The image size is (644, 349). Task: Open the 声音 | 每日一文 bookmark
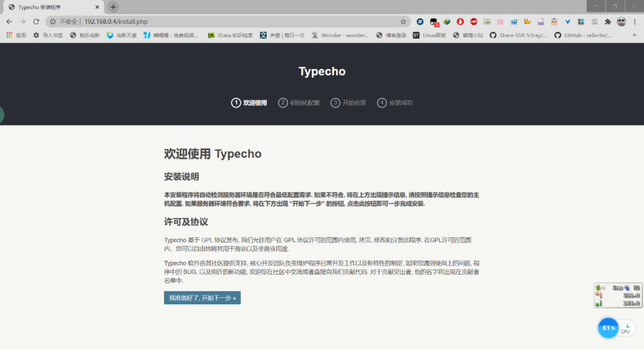coord(282,35)
